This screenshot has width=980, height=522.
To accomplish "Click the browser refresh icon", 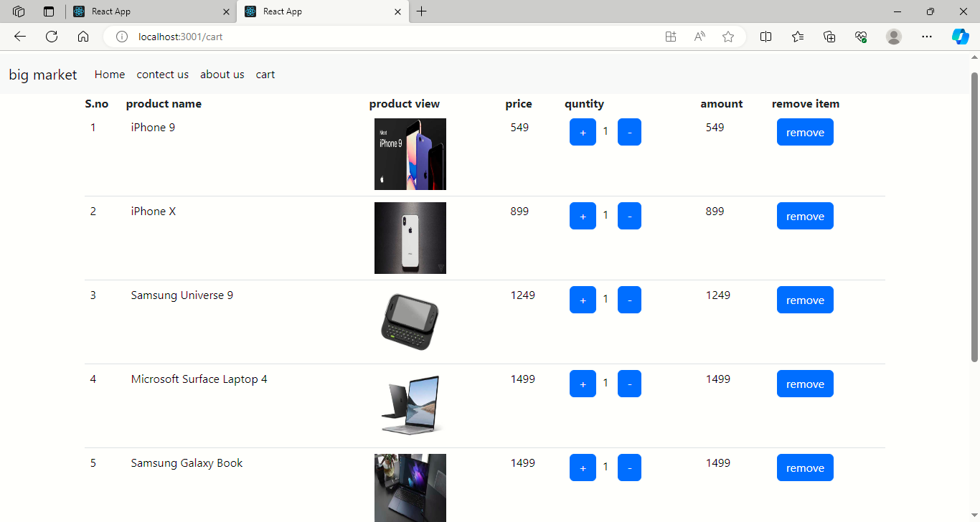I will click(x=52, y=37).
